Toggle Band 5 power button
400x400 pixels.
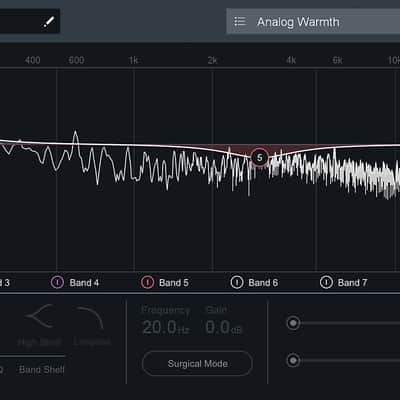click(147, 282)
